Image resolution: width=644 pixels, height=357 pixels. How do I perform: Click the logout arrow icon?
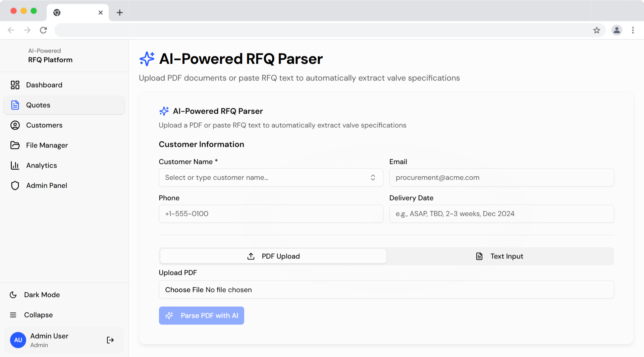pyautogui.click(x=110, y=340)
